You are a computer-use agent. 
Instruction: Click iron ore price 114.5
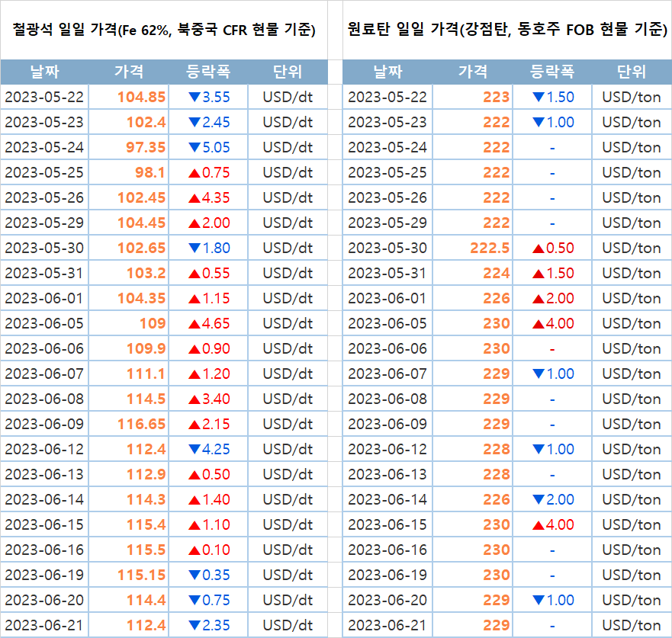click(x=146, y=399)
